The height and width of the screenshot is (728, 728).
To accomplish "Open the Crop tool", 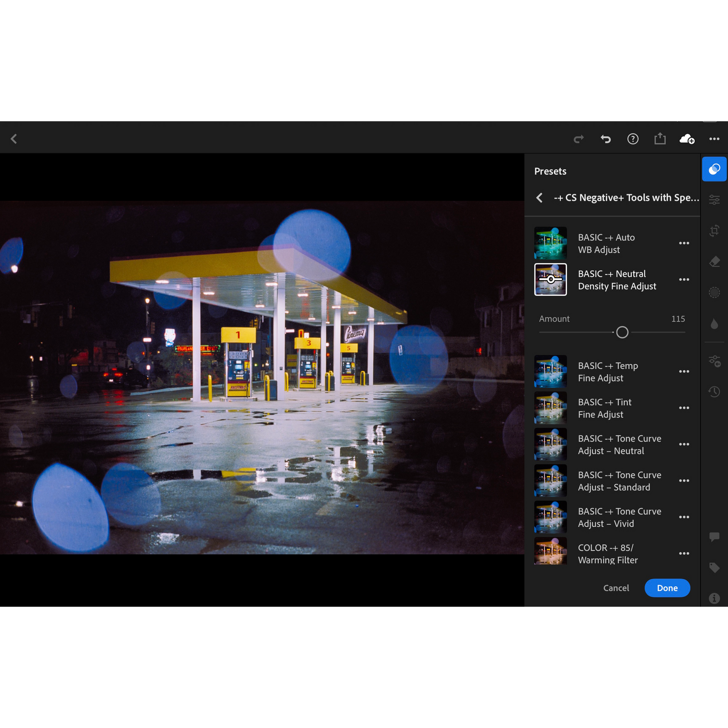I will [x=715, y=230].
